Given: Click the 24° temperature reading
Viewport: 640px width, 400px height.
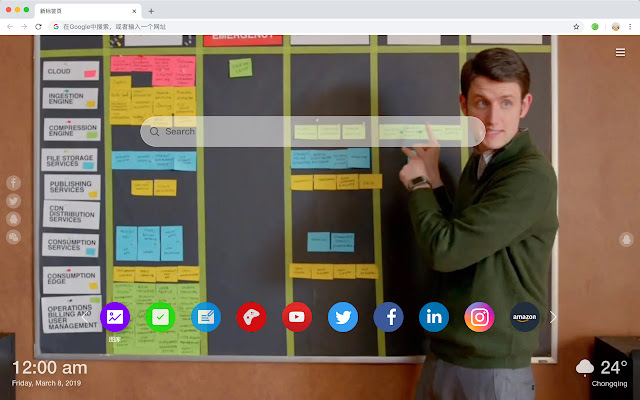Looking at the screenshot, I should click(x=613, y=367).
